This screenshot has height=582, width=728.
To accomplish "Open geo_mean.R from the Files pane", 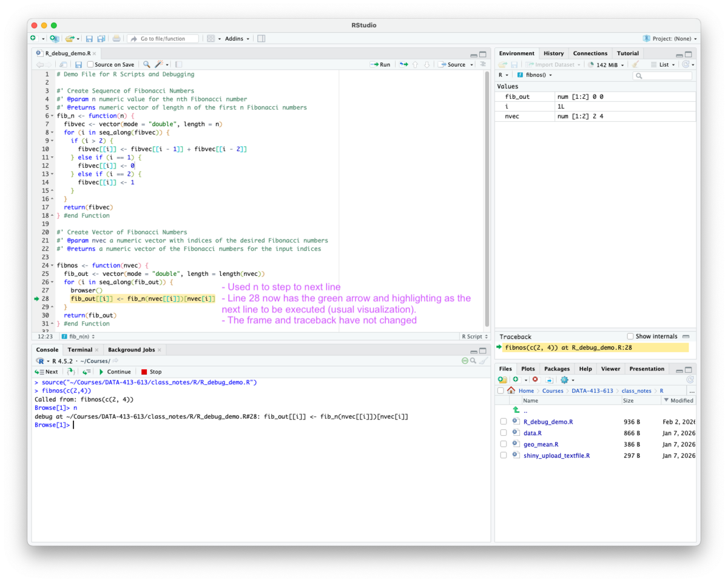I will (x=541, y=444).
